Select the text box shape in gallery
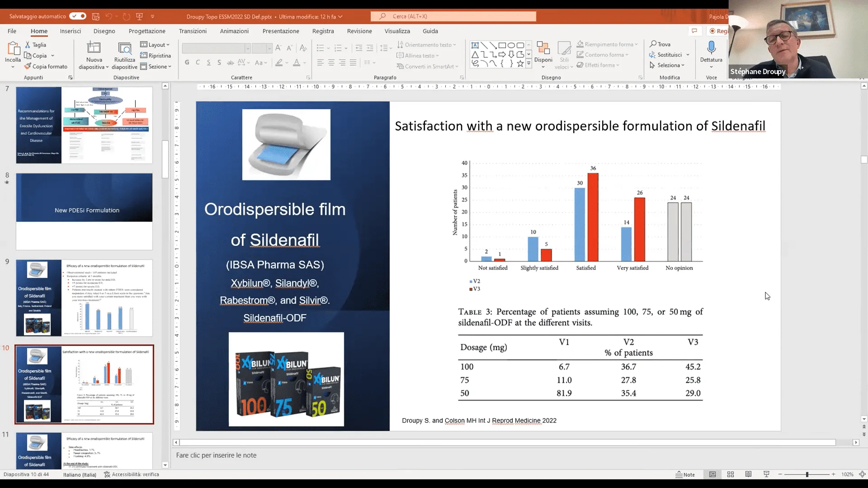The width and height of the screenshot is (868, 488). click(475, 45)
